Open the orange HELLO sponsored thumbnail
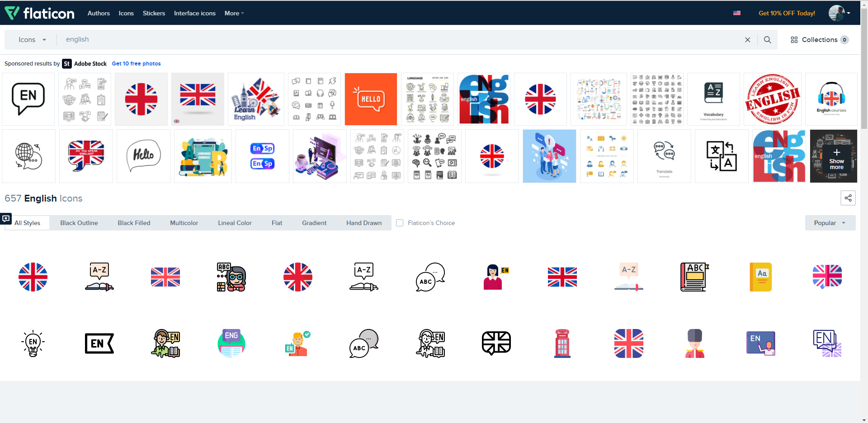Viewport: 868px width, 423px height. (x=371, y=99)
